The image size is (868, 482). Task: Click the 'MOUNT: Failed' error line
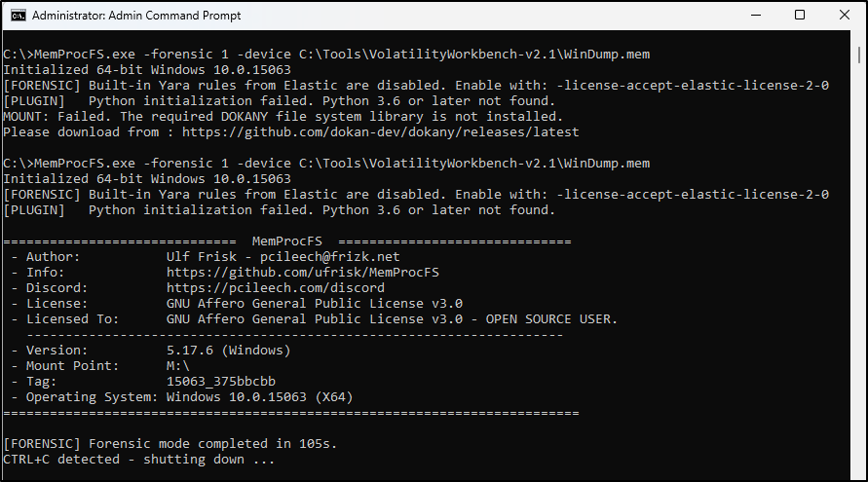tap(283, 117)
